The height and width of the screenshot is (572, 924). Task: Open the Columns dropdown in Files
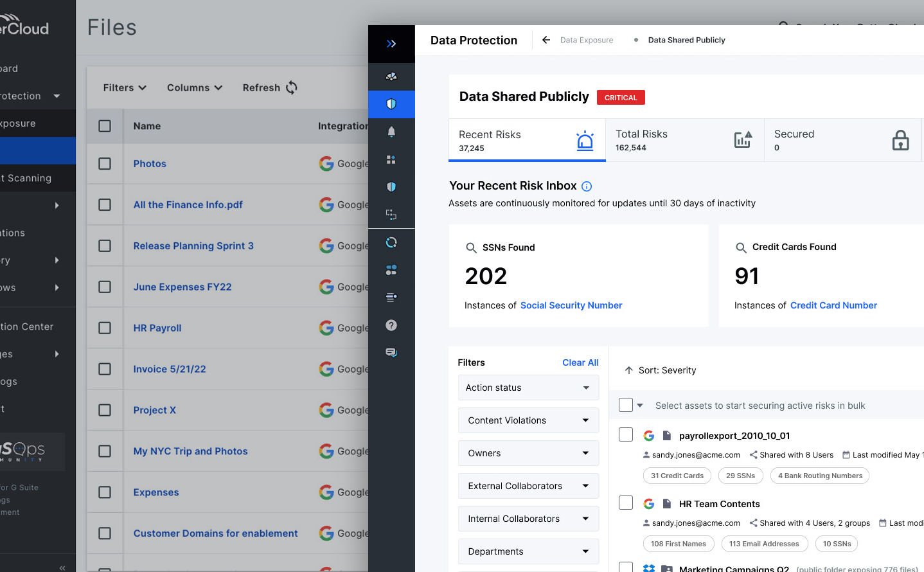click(194, 88)
